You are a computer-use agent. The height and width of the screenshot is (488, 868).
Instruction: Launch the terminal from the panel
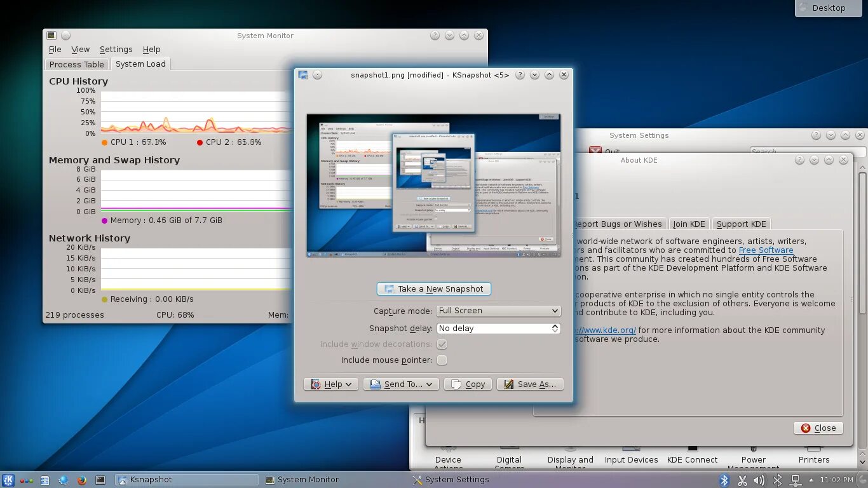(100, 480)
